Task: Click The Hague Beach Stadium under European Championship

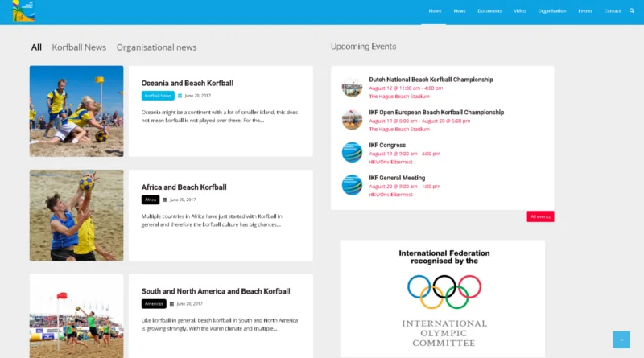Action: pos(399,130)
